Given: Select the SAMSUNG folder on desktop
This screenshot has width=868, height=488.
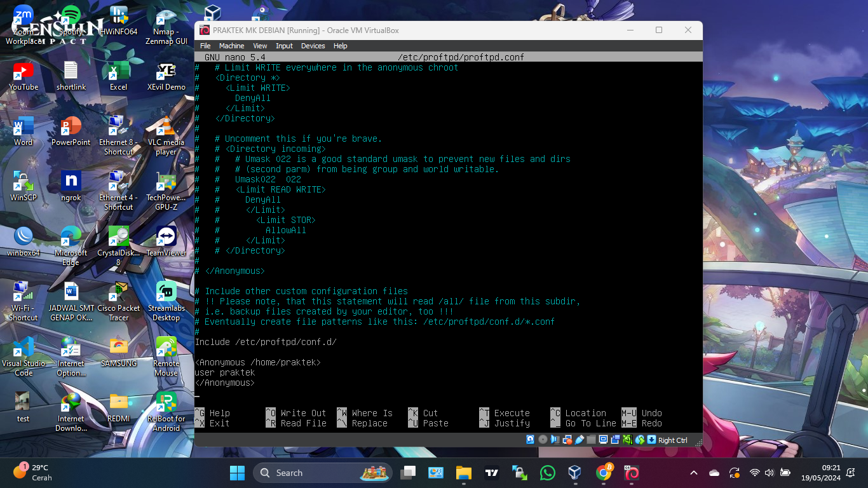Looking at the screenshot, I should [x=119, y=352].
